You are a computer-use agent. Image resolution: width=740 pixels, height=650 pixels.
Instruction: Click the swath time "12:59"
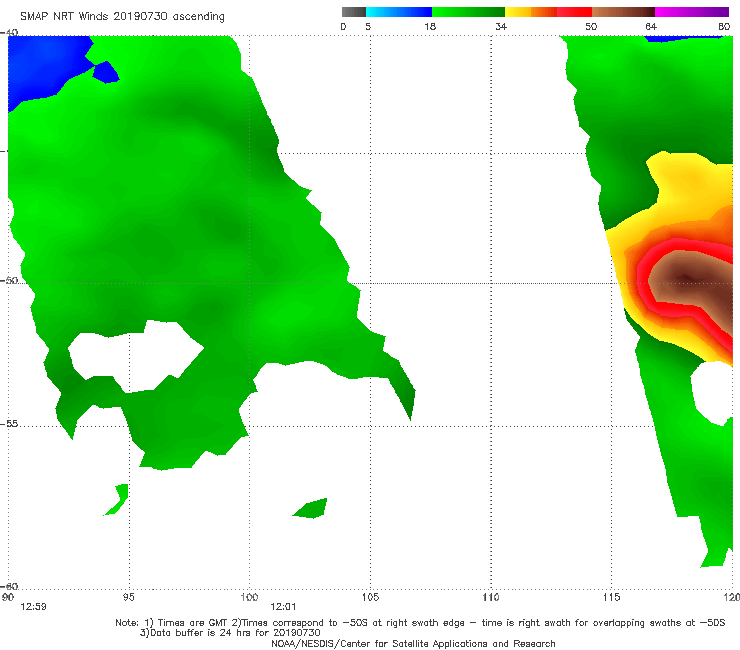(33, 607)
